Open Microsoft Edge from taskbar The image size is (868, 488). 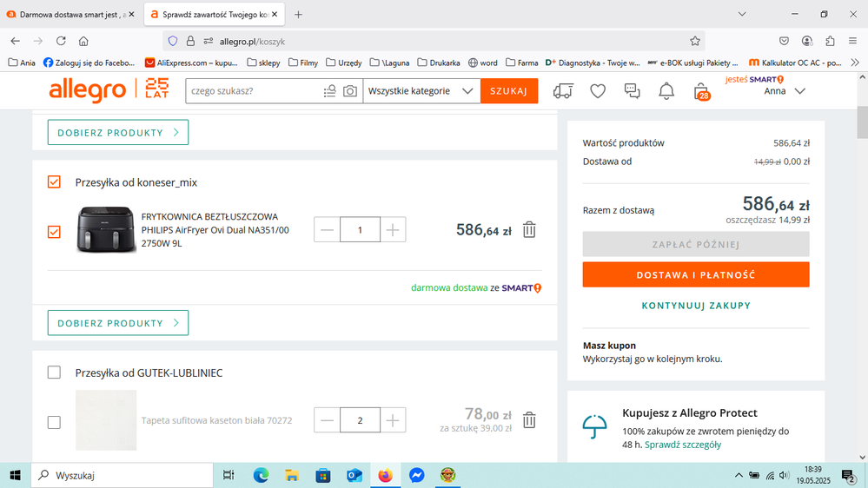click(x=261, y=475)
